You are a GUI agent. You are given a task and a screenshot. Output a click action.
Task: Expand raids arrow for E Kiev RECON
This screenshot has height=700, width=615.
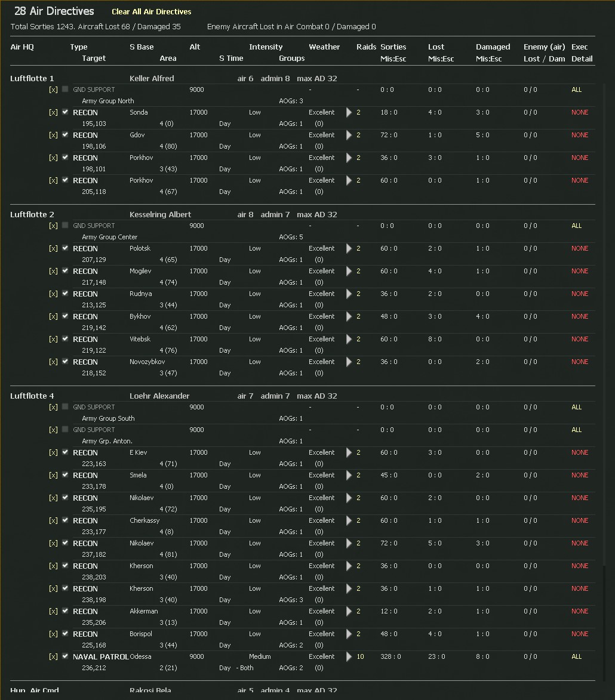(x=349, y=453)
